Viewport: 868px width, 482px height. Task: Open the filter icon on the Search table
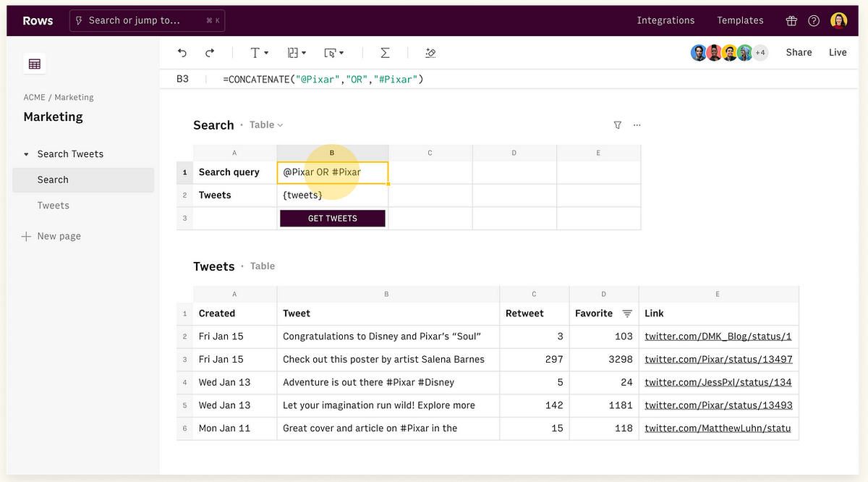618,124
